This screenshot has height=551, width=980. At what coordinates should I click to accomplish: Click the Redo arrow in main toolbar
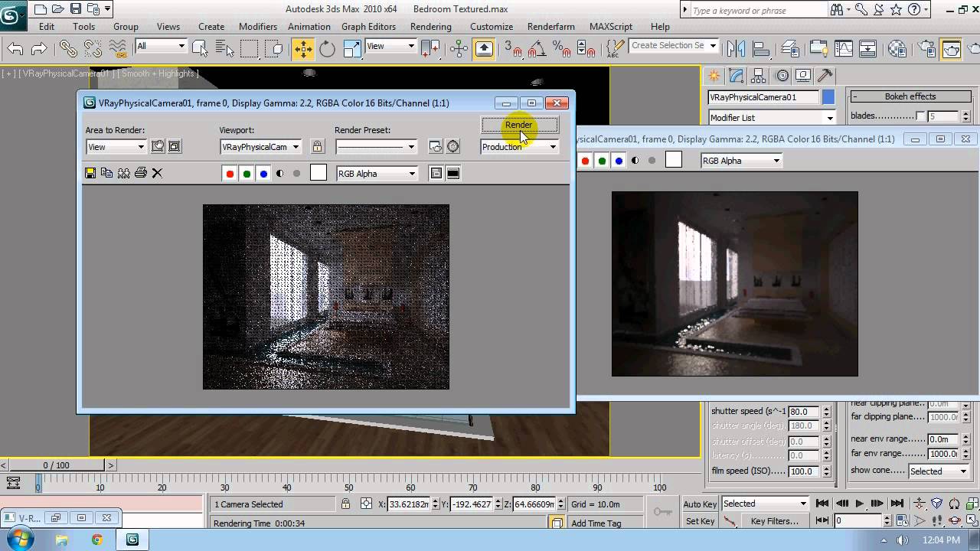pyautogui.click(x=39, y=49)
